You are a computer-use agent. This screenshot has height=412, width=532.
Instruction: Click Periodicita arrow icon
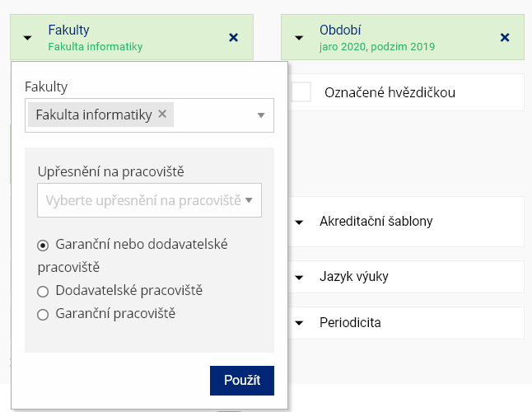(300, 323)
